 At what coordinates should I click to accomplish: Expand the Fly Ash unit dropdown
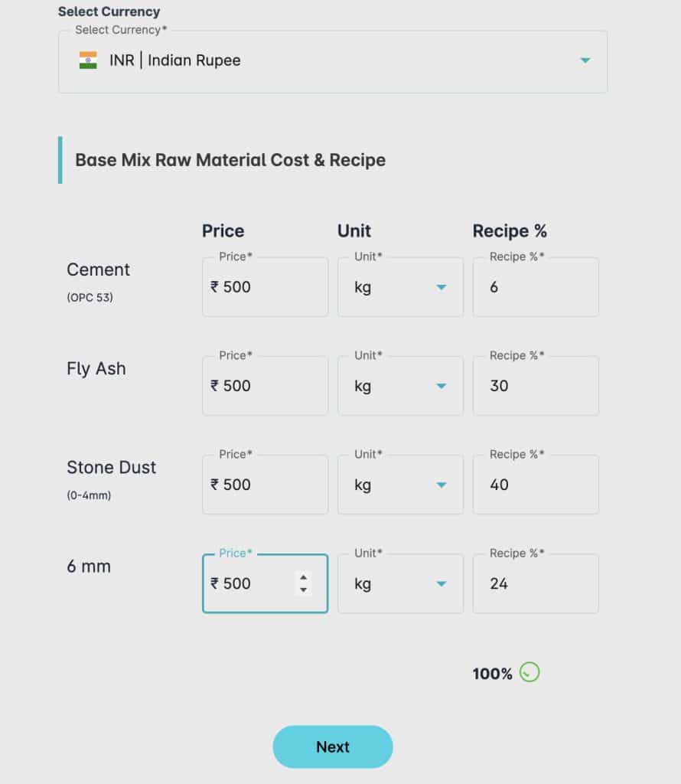click(x=400, y=386)
